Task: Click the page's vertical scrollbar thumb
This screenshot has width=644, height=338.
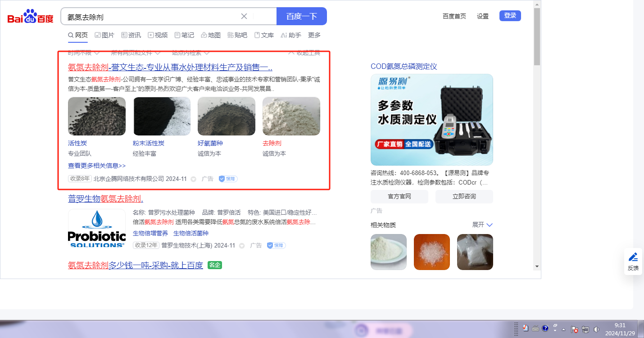Action: pos(537,36)
